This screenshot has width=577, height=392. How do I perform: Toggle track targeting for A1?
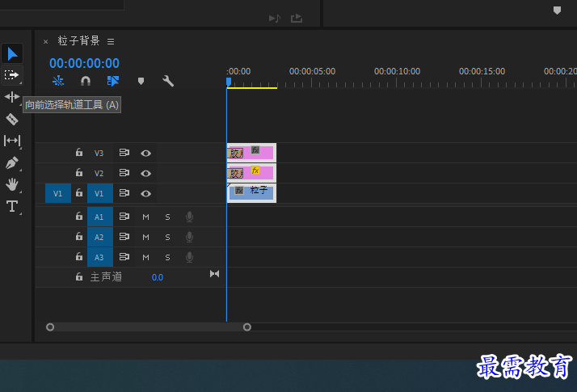pos(99,217)
